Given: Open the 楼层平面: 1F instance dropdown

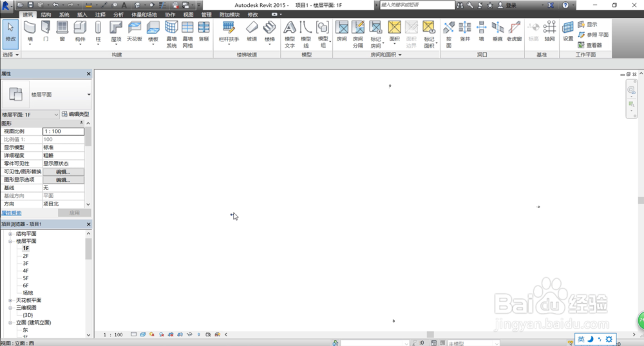Looking at the screenshot, I should pyautogui.click(x=56, y=115).
